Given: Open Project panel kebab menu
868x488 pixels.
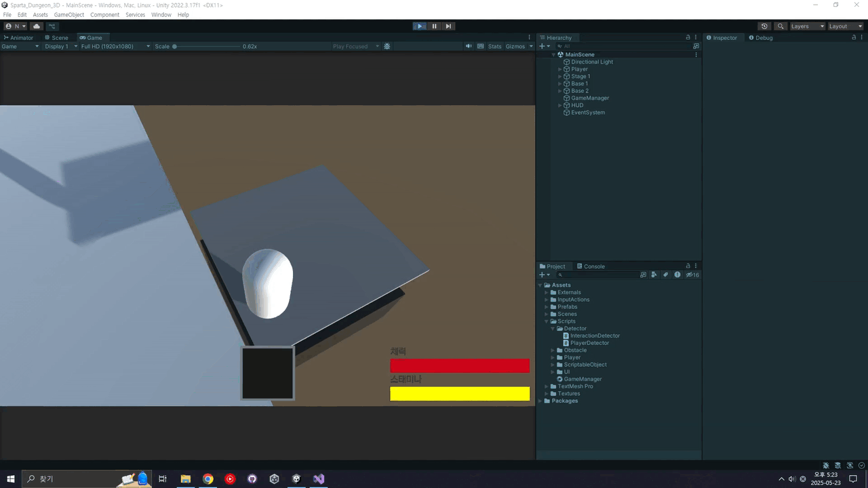Looking at the screenshot, I should tap(696, 266).
